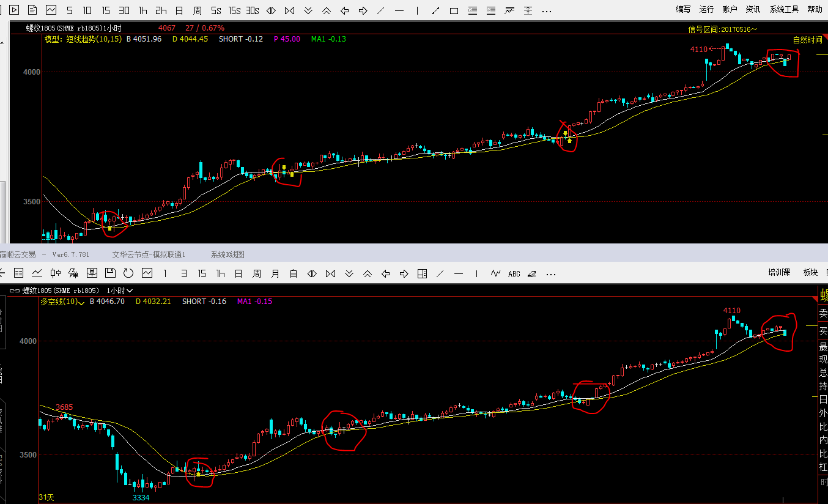The height and width of the screenshot is (504, 828).
Task: Select 15-minute period in lower toolbar
Action: point(202,273)
